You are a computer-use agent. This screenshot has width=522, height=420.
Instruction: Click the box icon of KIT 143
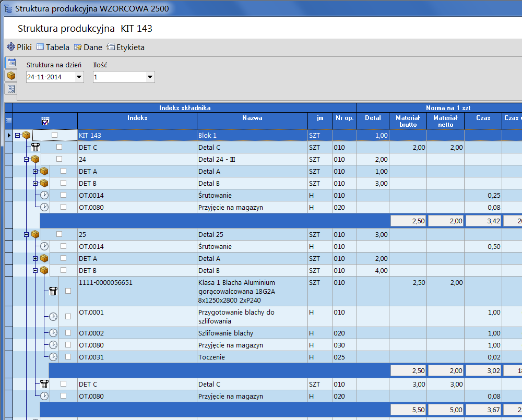(27, 135)
